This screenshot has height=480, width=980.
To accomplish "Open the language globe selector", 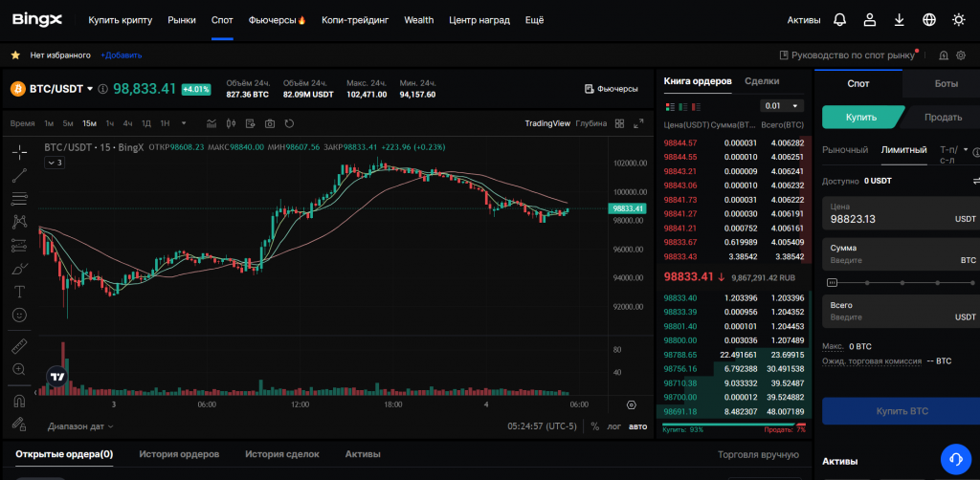I will pyautogui.click(x=929, y=20).
